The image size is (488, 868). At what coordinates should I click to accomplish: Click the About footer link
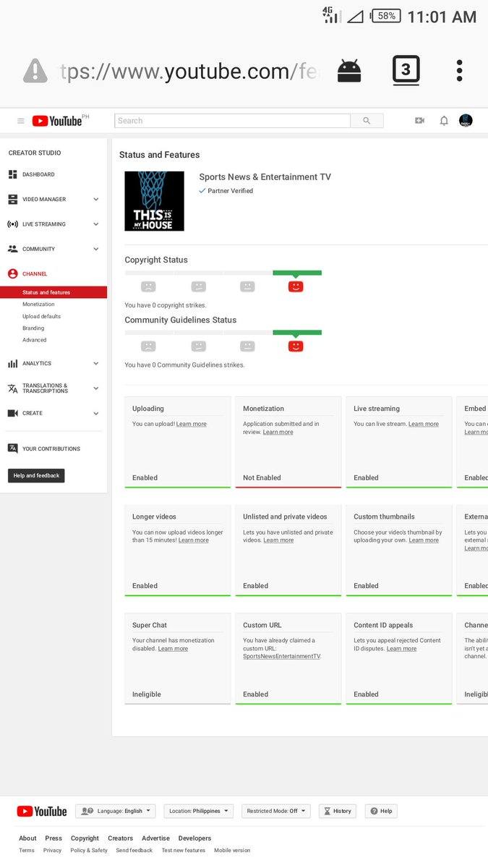click(27, 838)
